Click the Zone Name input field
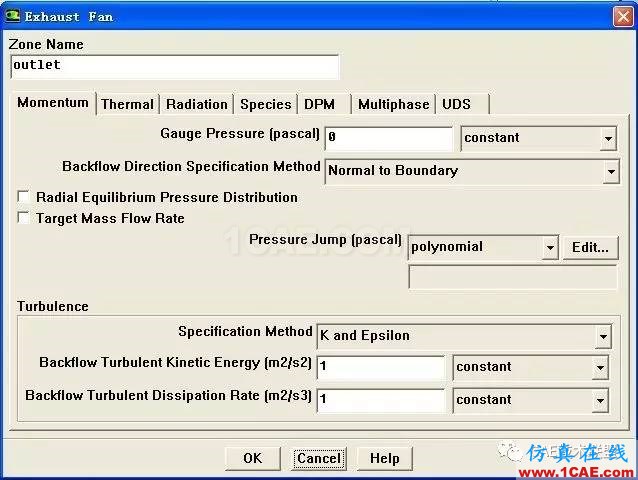The image size is (638, 480). [175, 66]
